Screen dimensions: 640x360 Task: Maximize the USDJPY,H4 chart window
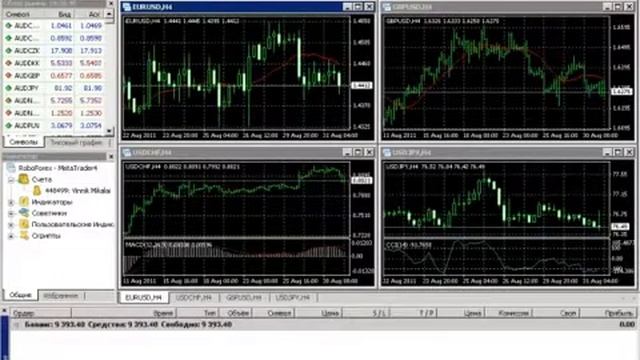(618, 153)
